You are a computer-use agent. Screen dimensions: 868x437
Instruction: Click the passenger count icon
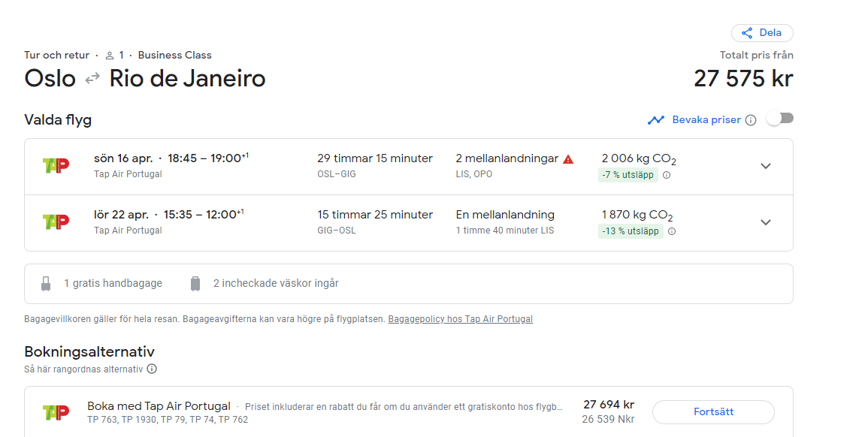[x=110, y=56]
